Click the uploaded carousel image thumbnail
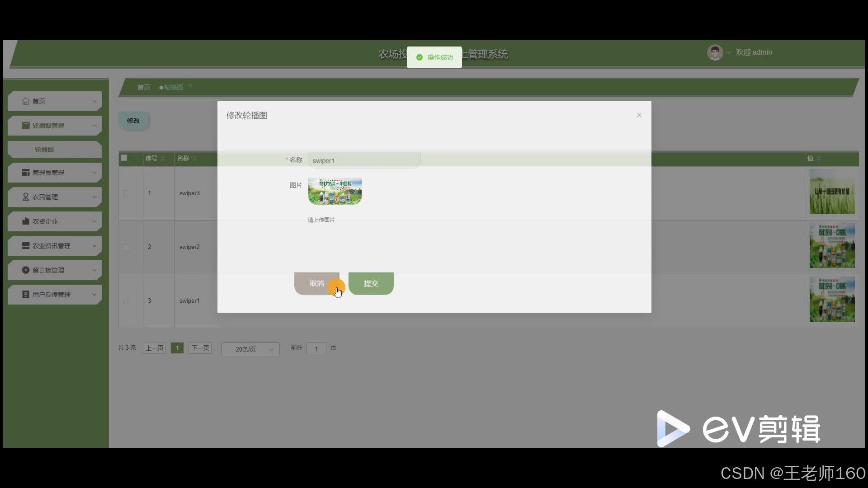This screenshot has width=868, height=488. [335, 191]
